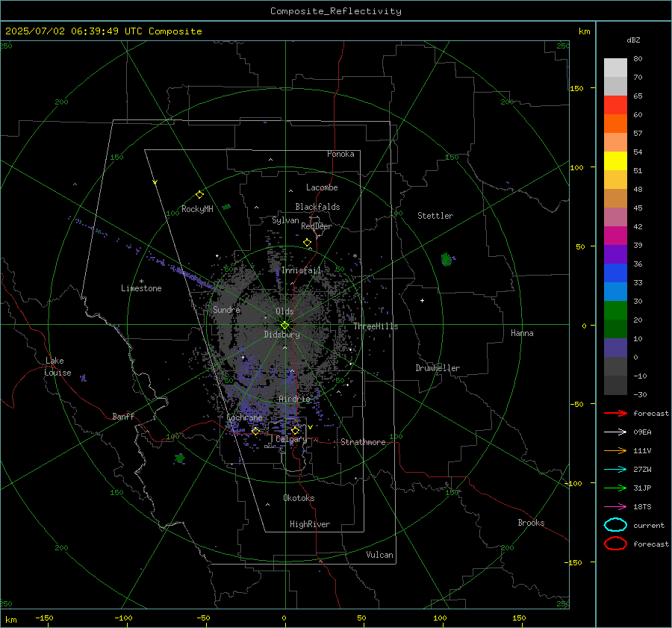This screenshot has height=628, width=672.
Task: Select the dusty pink swatch between 45 and 42
Action: click(x=615, y=217)
